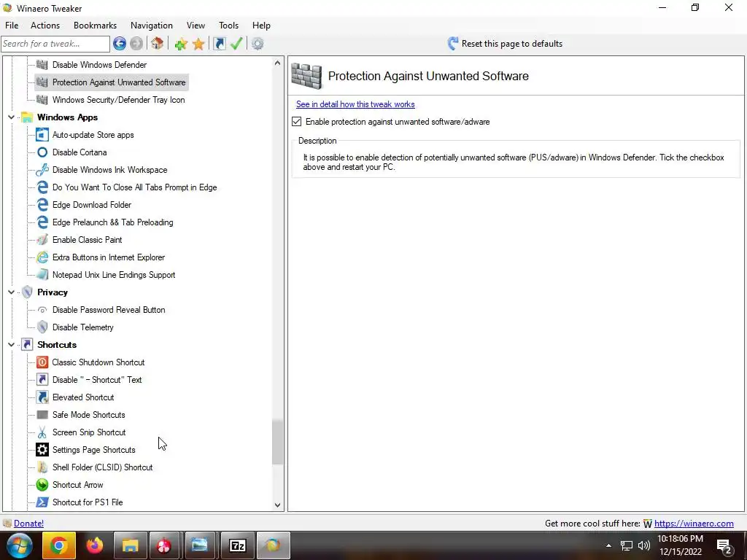Show hidden icons in system tray
This screenshot has width=747, height=560.
[x=608, y=545]
